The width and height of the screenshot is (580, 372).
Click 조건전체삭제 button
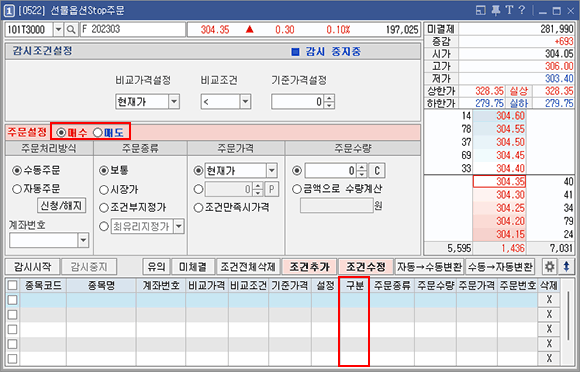tap(248, 266)
